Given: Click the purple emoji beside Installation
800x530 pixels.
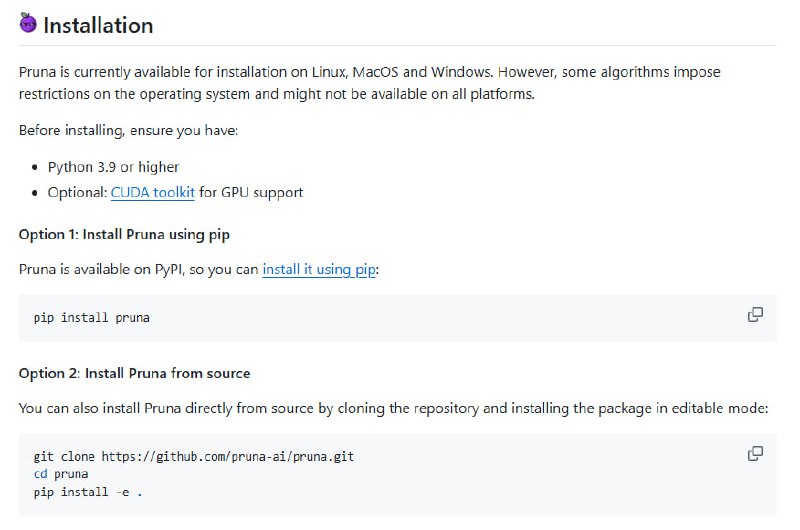Looking at the screenshot, I should tap(29, 25).
